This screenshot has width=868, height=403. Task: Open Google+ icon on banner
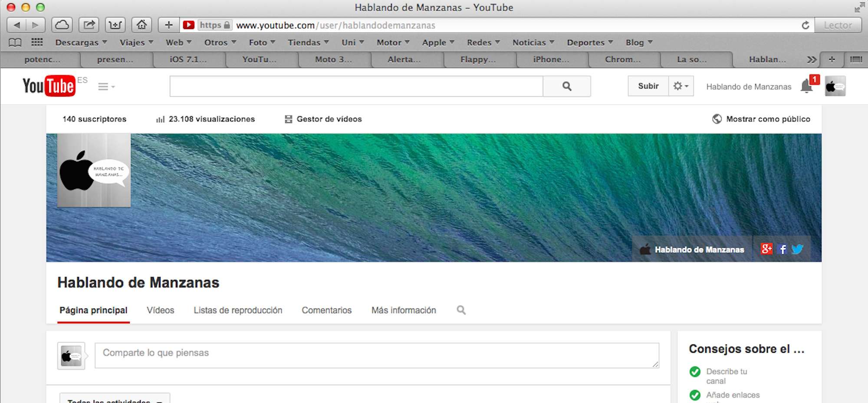pos(766,249)
